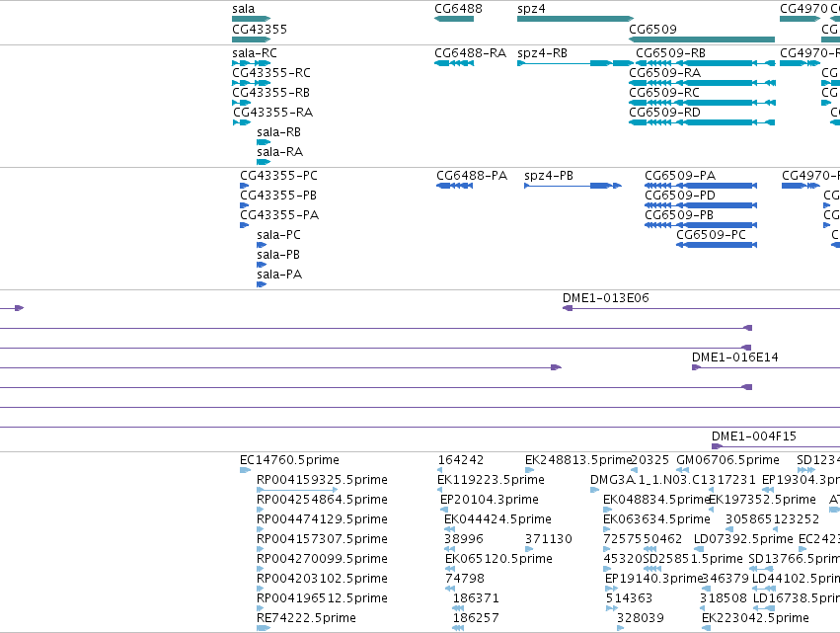
Task: Click the CG43355 gene label
Action: pyautogui.click(x=260, y=29)
